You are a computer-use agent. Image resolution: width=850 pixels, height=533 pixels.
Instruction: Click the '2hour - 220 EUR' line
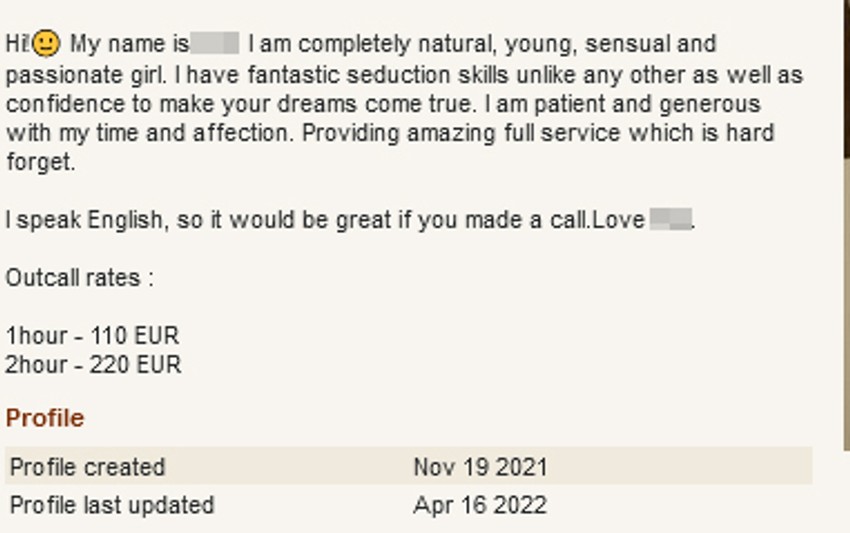point(93,365)
